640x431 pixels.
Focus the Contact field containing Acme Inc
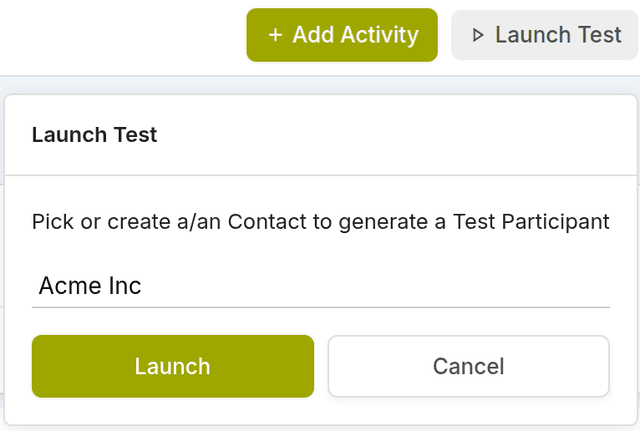point(320,286)
